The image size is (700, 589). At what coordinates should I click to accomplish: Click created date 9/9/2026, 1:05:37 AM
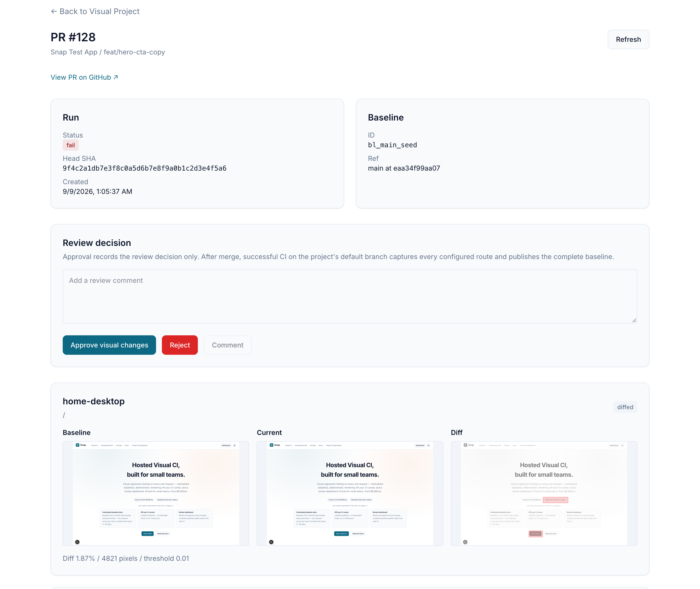tap(97, 191)
